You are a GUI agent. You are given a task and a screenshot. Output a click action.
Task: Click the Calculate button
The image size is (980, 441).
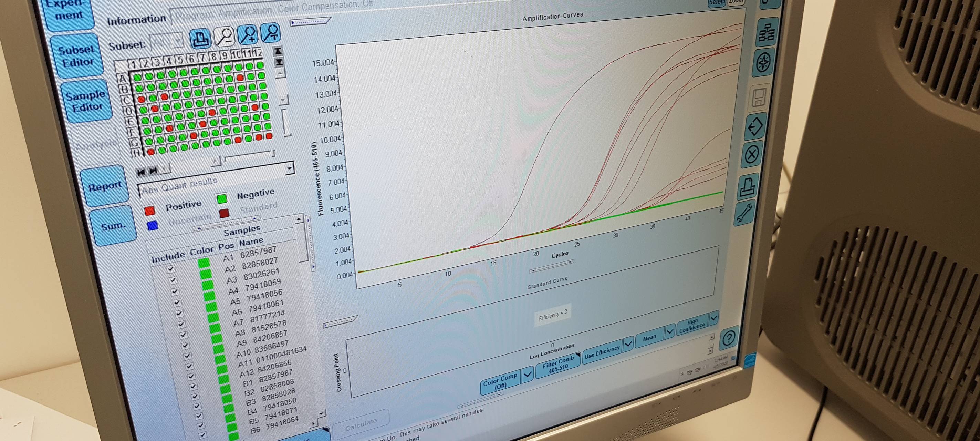(361, 423)
